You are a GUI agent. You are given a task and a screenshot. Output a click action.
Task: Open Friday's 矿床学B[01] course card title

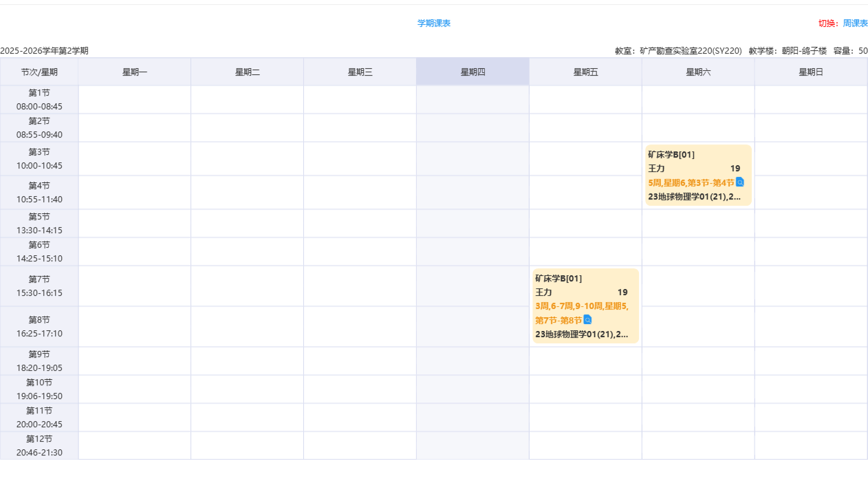pos(558,278)
